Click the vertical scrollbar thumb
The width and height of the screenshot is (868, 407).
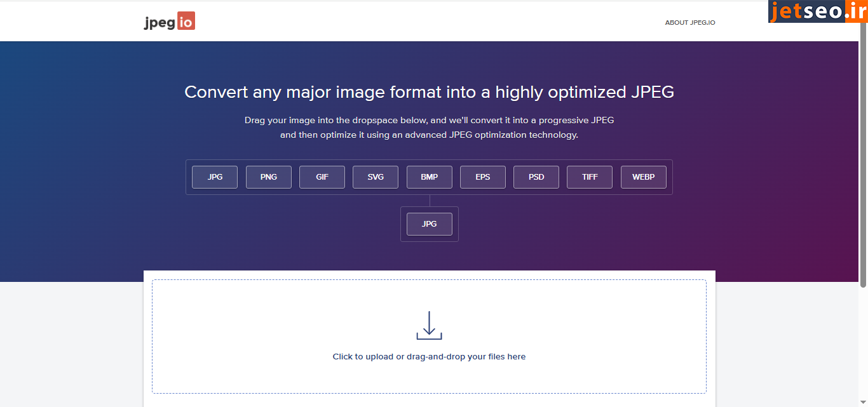click(864, 152)
